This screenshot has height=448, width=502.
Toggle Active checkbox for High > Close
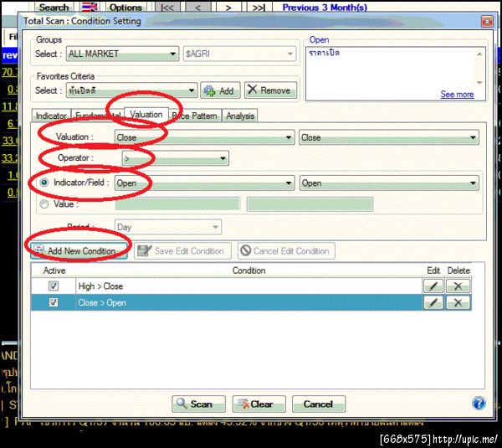[x=54, y=286]
